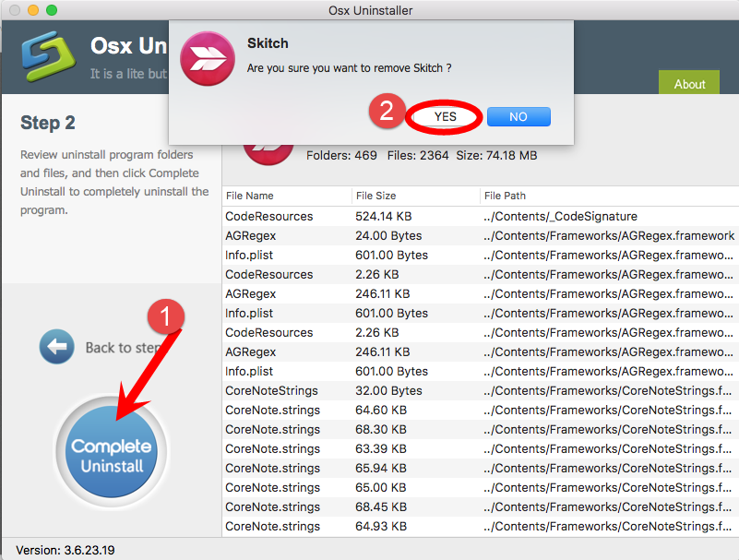The height and width of the screenshot is (560, 739).
Task: Click the red numbered badge labeled 1
Action: click(168, 316)
